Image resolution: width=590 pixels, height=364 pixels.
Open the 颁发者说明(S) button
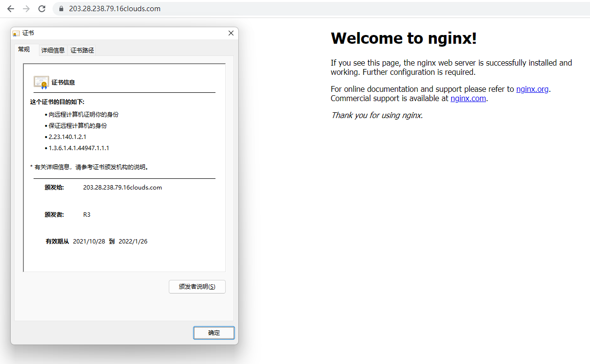click(197, 287)
